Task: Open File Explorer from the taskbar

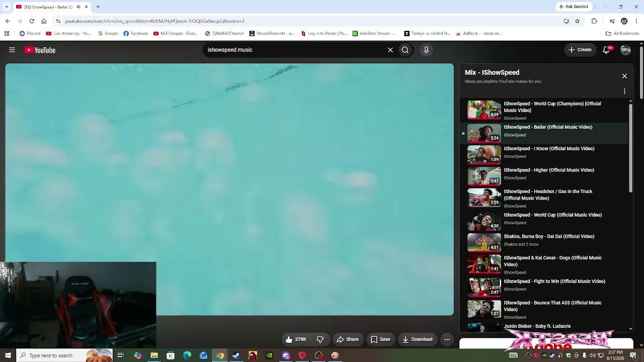Action: click(154, 355)
